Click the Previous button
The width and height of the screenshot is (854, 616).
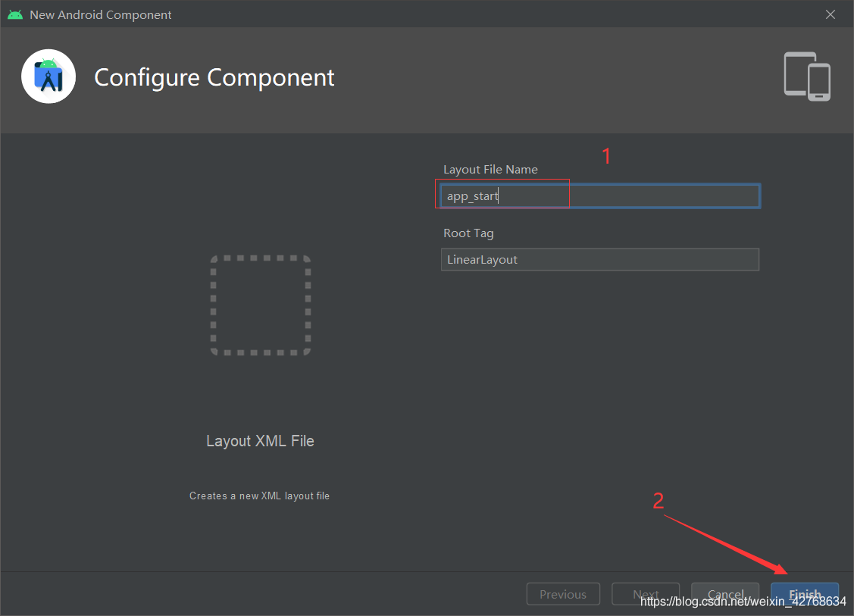(x=563, y=594)
